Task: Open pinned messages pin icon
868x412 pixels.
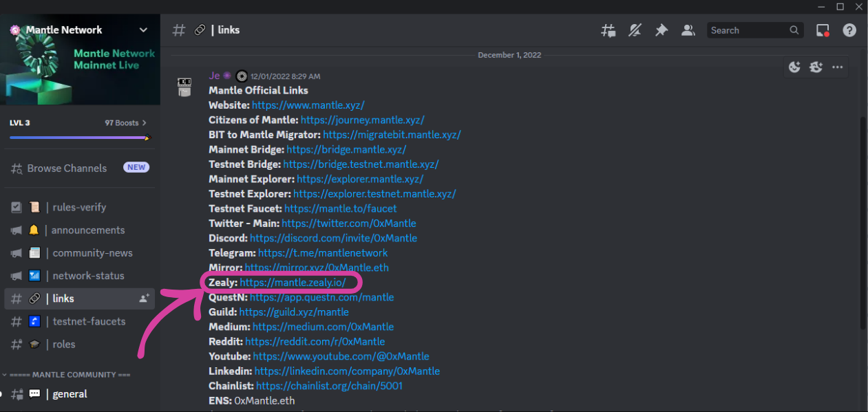Action: [661, 30]
